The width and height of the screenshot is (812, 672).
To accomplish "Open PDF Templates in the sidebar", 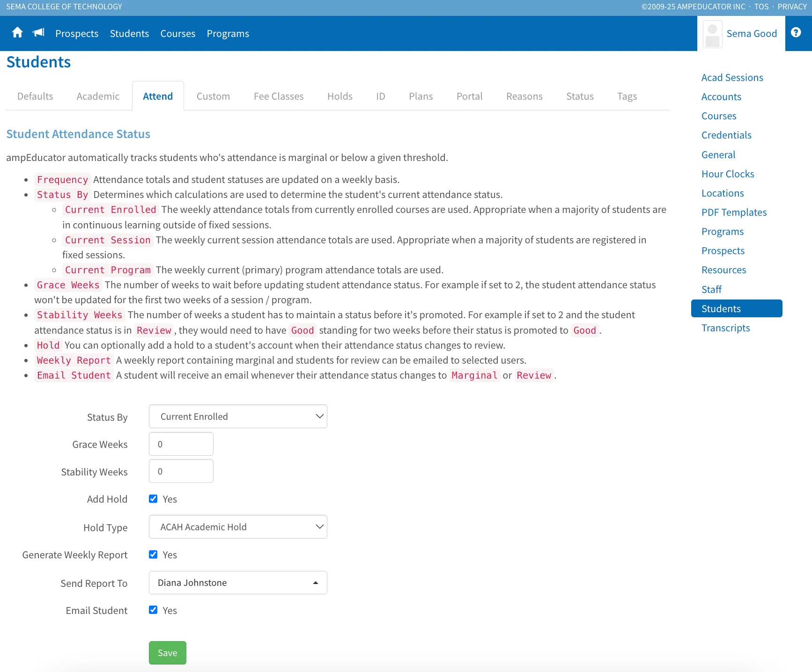I will pyautogui.click(x=734, y=212).
